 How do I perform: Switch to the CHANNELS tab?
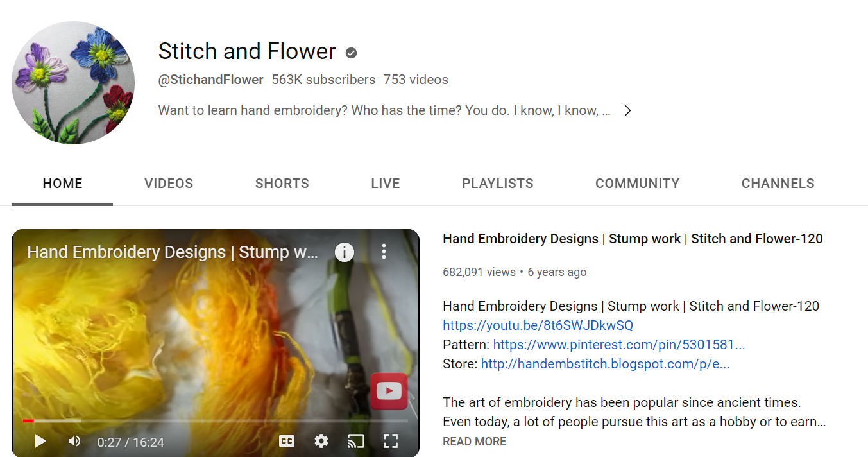click(x=778, y=184)
